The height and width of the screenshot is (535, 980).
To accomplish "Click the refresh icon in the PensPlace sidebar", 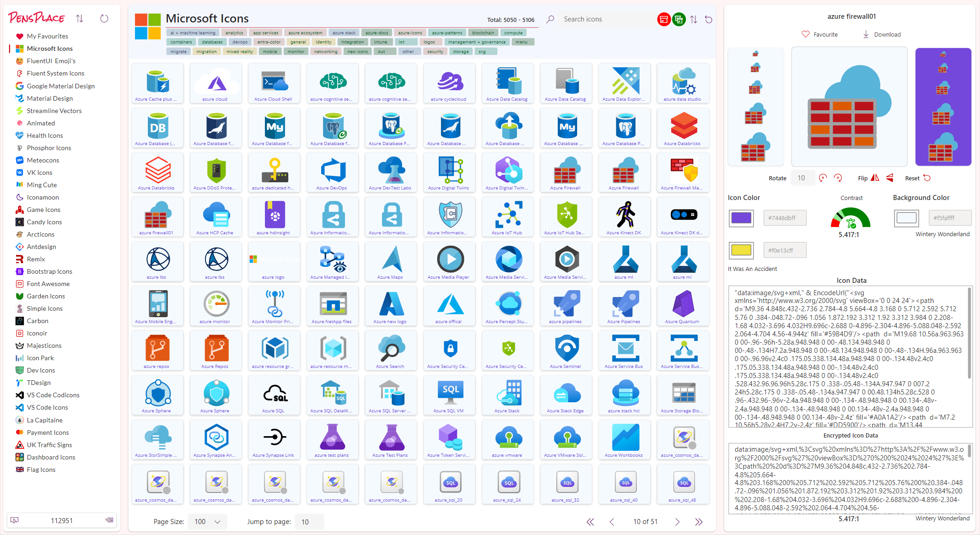I will click(x=104, y=18).
